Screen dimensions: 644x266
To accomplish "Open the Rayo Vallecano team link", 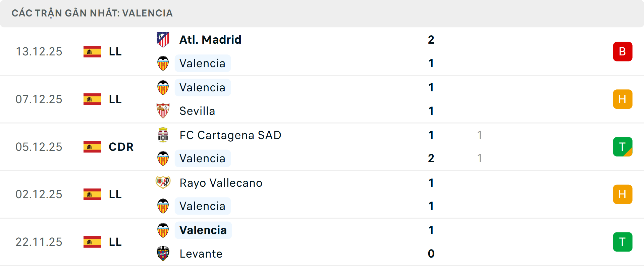I will point(221,183).
